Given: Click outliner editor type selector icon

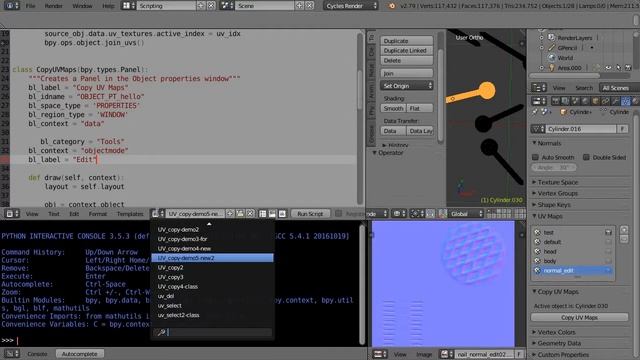Looking at the screenshot, I should click(538, 88).
